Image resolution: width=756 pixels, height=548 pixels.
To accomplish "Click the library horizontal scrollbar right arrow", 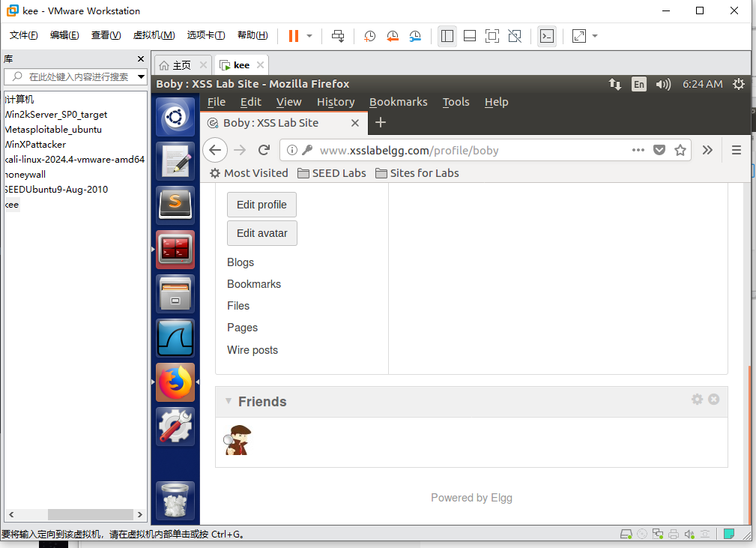I will pos(140,514).
